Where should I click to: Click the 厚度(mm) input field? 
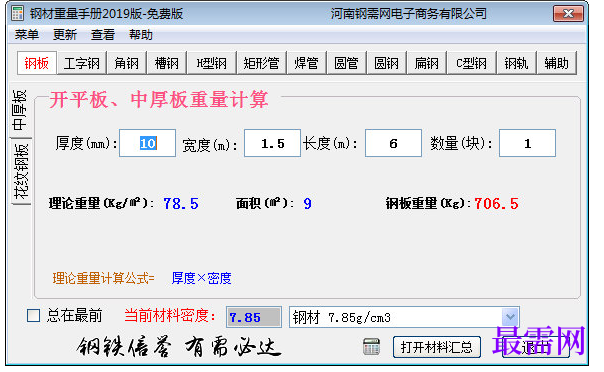coord(148,143)
